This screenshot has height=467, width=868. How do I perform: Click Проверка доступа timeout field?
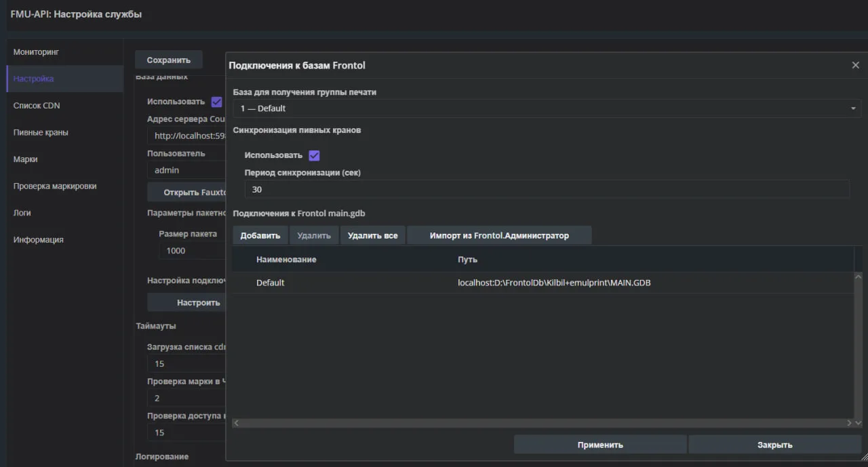coord(186,432)
